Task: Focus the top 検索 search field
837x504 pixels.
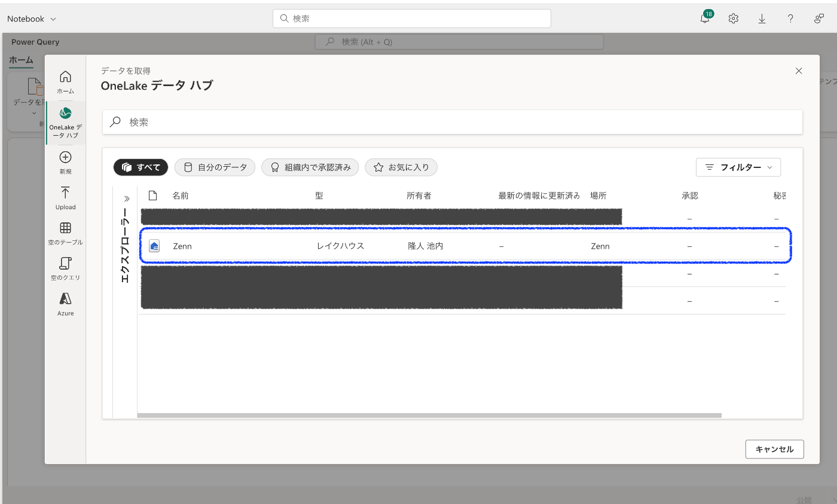Action: click(412, 19)
